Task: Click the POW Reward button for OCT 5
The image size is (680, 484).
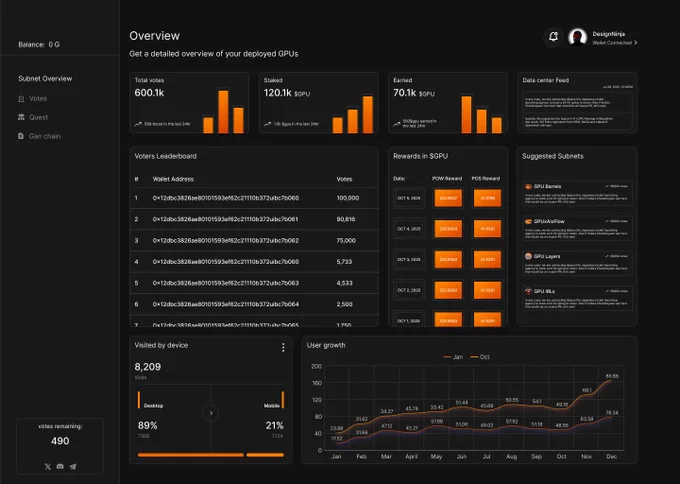Action: pos(448,198)
